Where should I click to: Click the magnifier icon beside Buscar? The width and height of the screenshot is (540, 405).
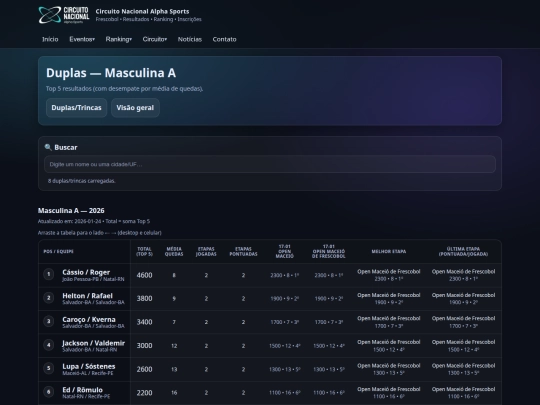pos(48,147)
